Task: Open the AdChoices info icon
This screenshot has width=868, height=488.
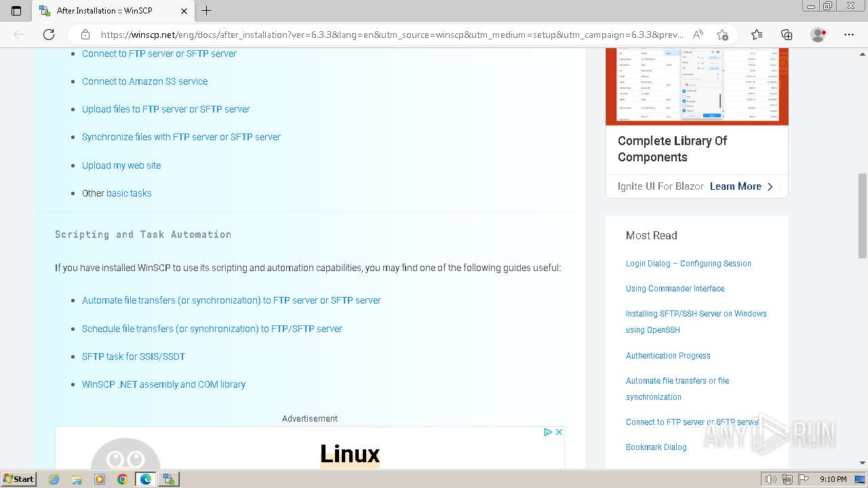Action: click(548, 432)
